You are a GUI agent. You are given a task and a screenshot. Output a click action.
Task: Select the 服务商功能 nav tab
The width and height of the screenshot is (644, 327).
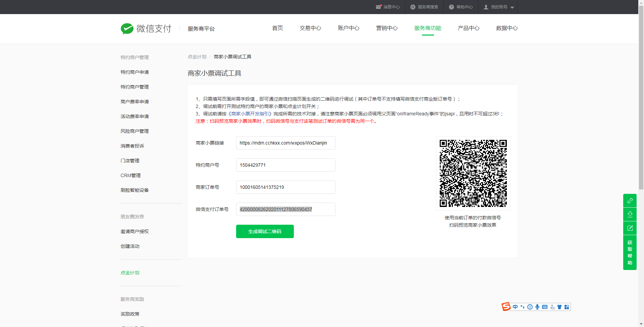[x=428, y=28]
